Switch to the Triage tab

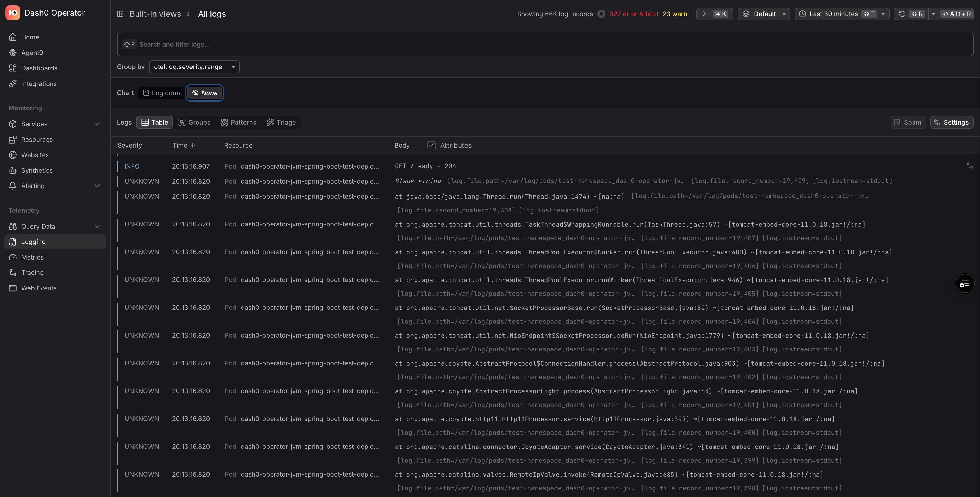coord(281,123)
